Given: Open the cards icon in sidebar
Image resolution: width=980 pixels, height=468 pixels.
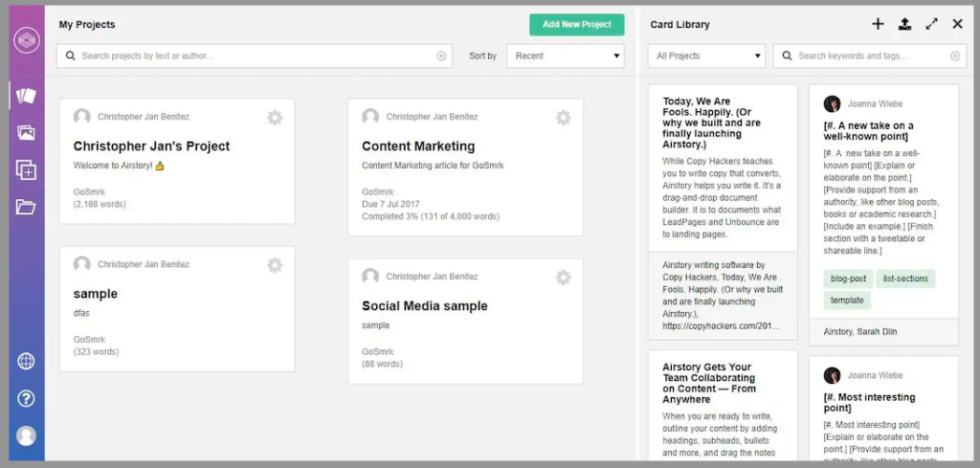Looking at the screenshot, I should click(x=26, y=96).
